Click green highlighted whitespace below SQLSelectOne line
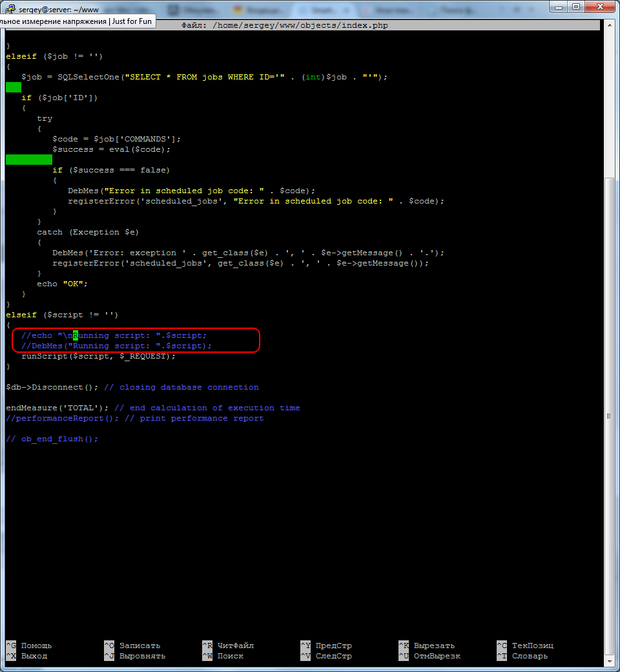Screen dimensions: 620x672 [x=14, y=87]
